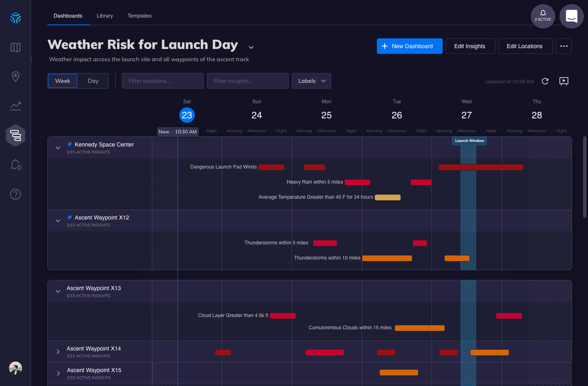
Task: Collapse the Kennedy Space Center row
Action: (58, 147)
